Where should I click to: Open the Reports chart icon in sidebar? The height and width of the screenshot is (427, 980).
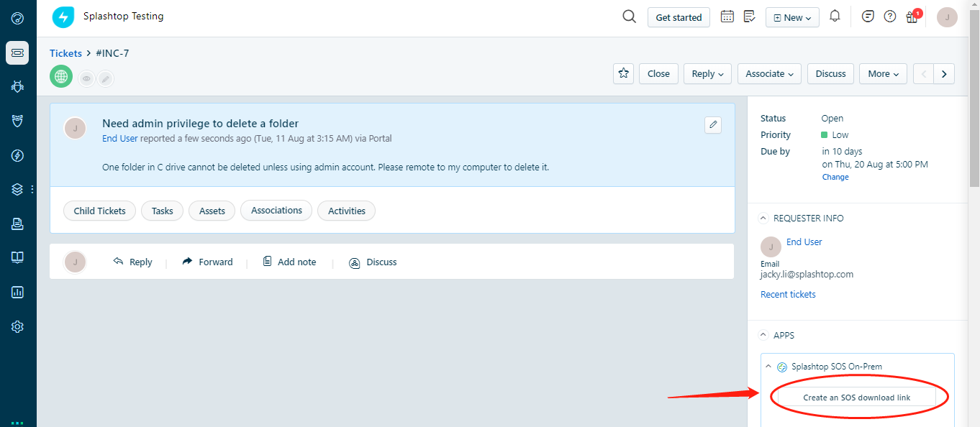tap(17, 292)
